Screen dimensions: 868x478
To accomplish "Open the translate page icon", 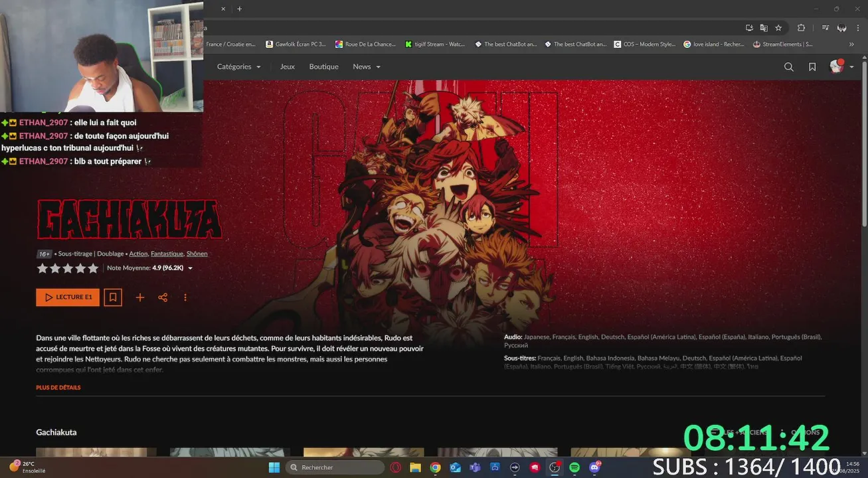I will tap(764, 28).
